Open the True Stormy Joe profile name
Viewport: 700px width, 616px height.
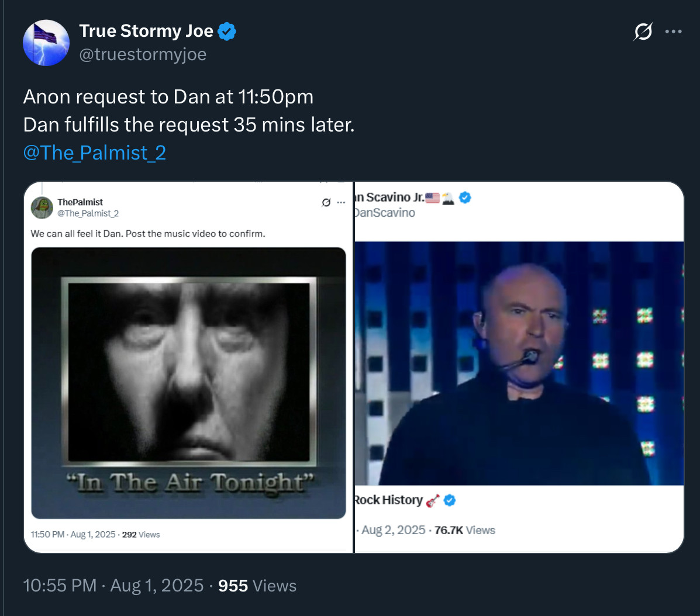[146, 31]
